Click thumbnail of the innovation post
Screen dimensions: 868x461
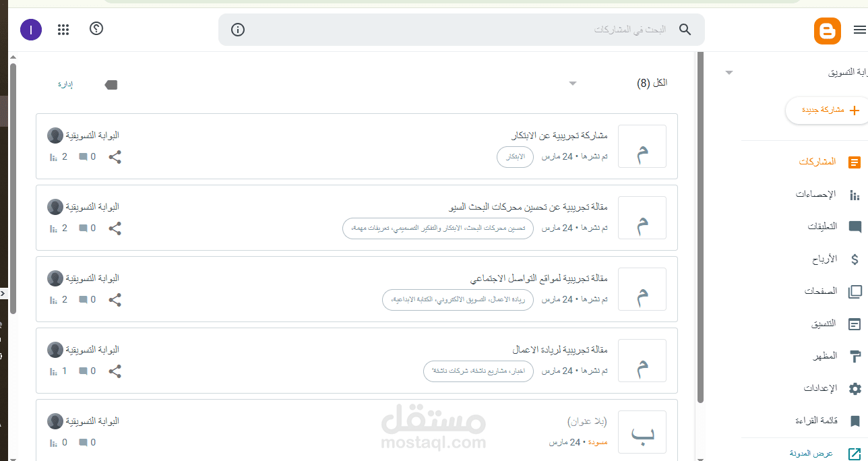click(x=642, y=146)
